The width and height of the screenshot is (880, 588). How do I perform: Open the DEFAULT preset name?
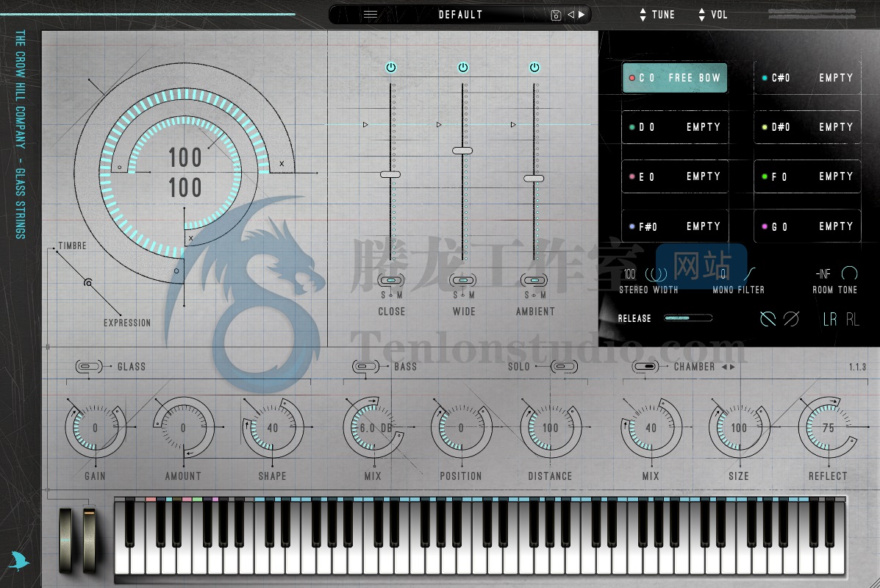(x=460, y=15)
